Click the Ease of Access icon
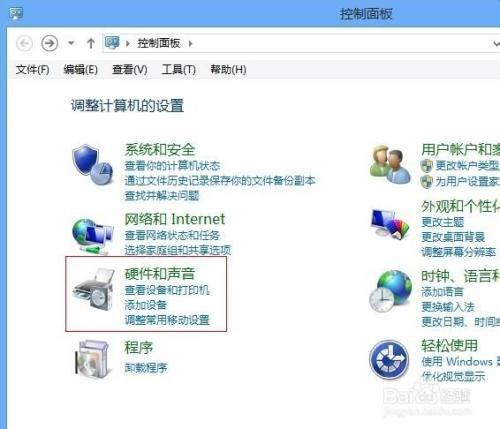The height and width of the screenshot is (429, 500). 389,360
